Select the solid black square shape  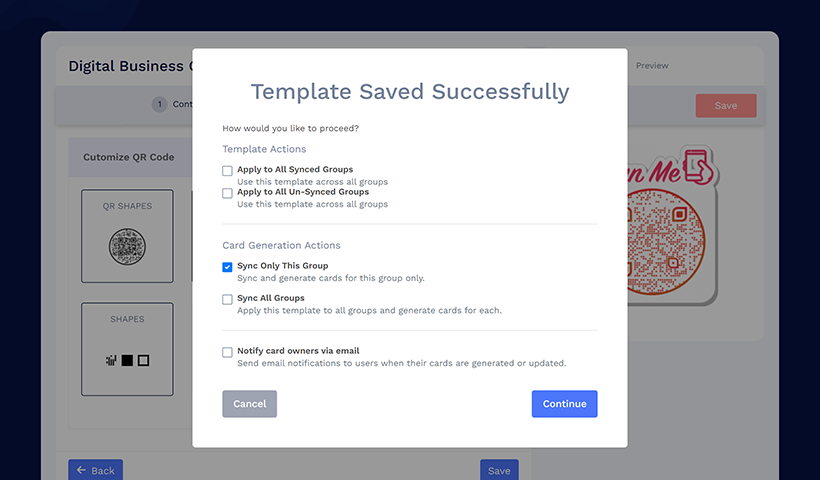(127, 360)
